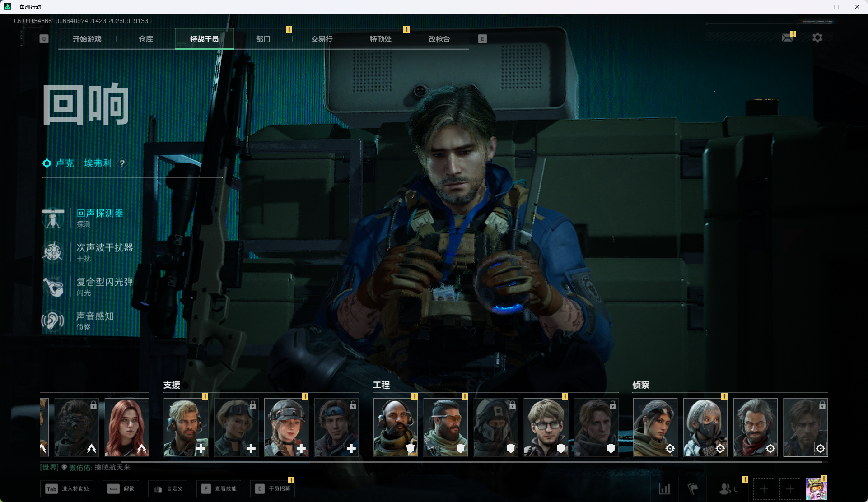Select the locked brown-haired engineer portrait
Screen dimensions: 868x502
[596, 427]
